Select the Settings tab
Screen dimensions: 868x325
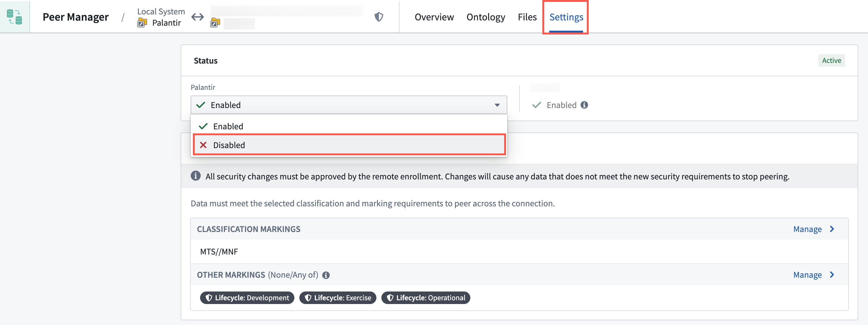[566, 17]
